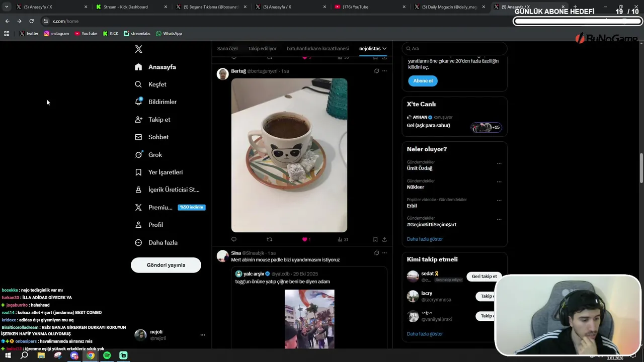644x362 pixels.
Task: Click browser reload button
Action: pyautogui.click(x=31, y=21)
